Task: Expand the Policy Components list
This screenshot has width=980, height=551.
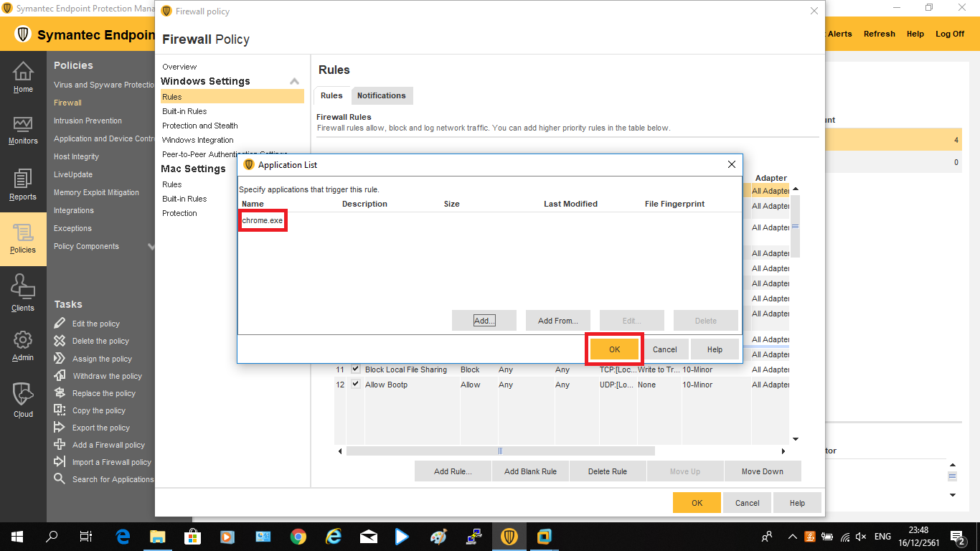Action: click(151, 247)
